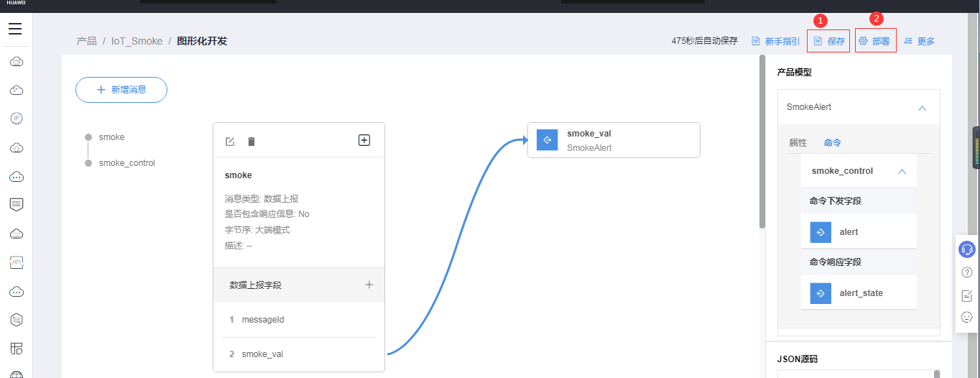The image size is (980, 378).
Task: Open the 更多 (More) dropdown menu
Action: [x=920, y=42]
